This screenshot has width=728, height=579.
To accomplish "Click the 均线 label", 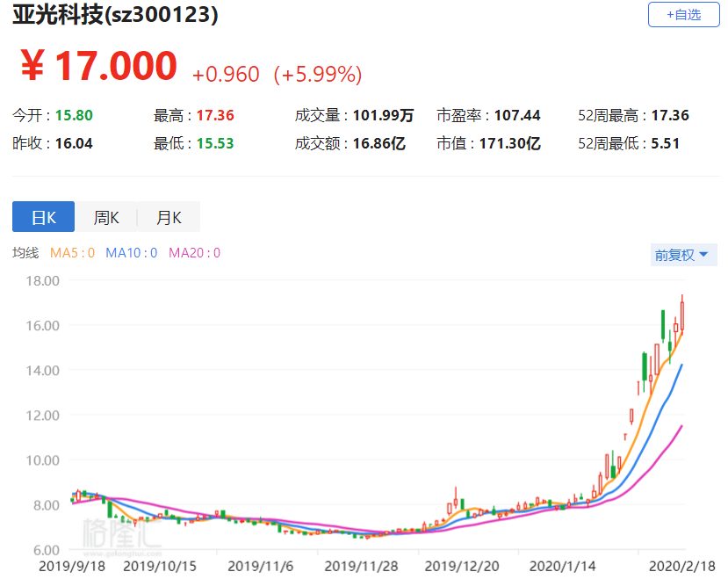I will 25,253.
